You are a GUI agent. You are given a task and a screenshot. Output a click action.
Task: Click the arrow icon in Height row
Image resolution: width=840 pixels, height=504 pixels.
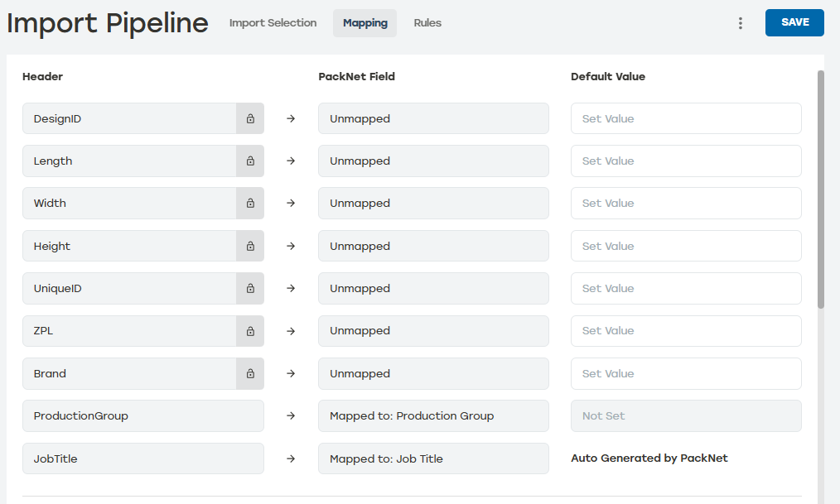[x=291, y=246]
